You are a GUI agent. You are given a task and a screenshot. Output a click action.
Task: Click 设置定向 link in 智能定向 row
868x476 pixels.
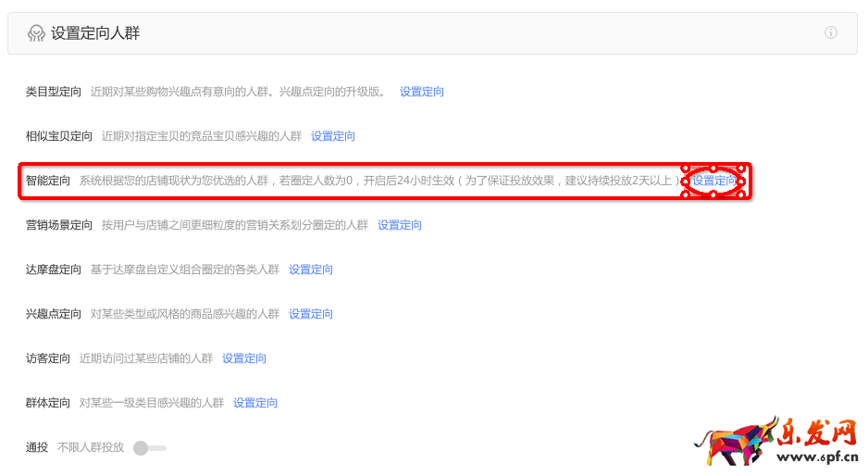click(x=714, y=181)
